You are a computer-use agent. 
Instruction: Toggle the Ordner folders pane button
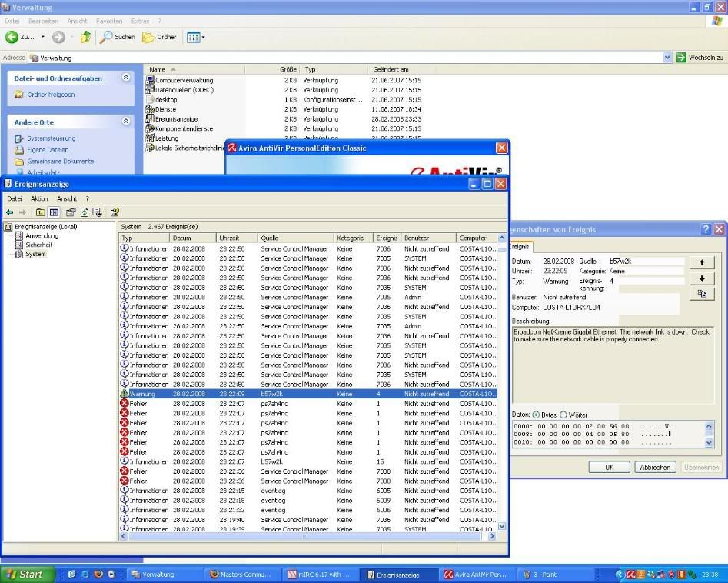[x=159, y=37]
